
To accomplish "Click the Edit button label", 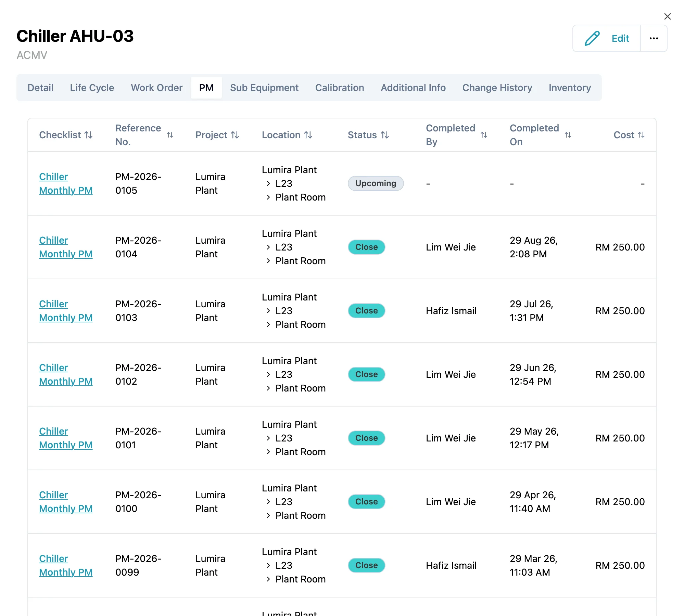I will (620, 38).
